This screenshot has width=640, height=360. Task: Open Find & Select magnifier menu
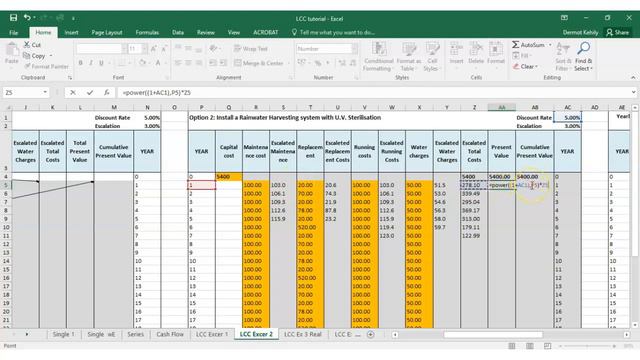pyautogui.click(x=583, y=57)
